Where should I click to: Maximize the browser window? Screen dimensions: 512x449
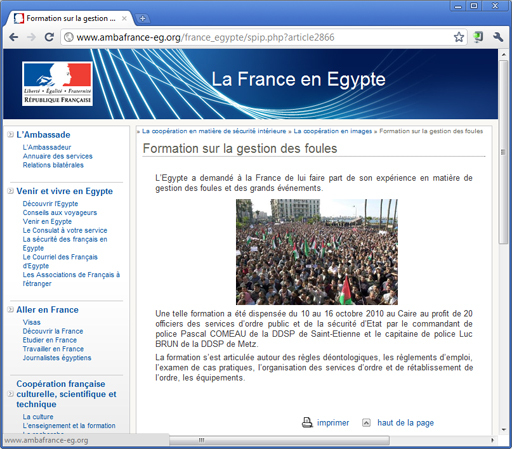(x=474, y=6)
